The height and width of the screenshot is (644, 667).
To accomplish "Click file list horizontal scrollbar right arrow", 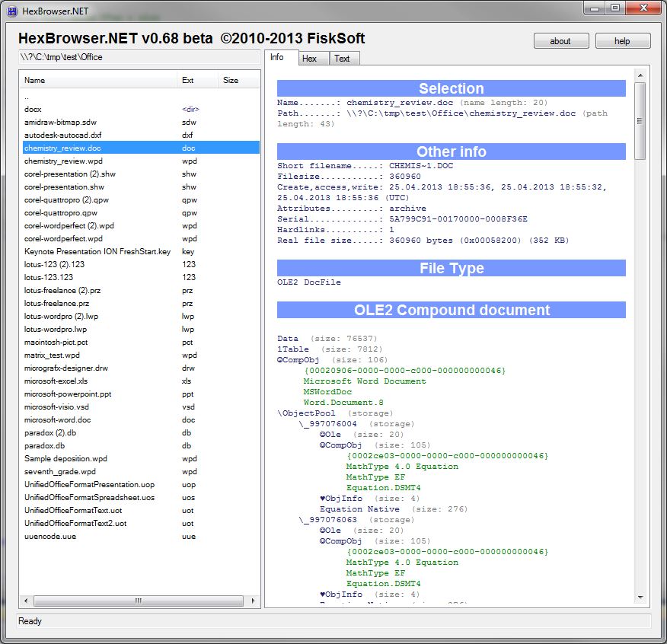I will pos(253,601).
